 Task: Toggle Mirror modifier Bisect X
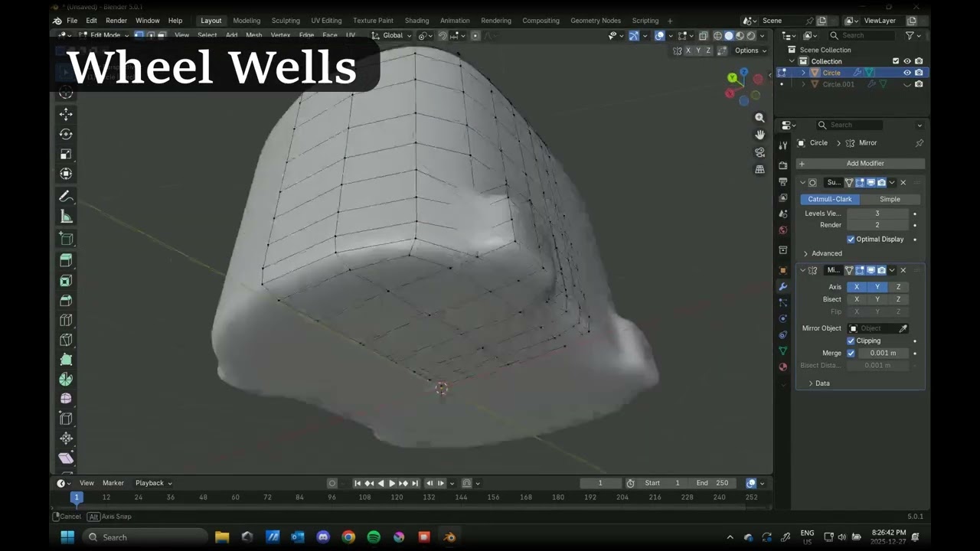point(857,299)
